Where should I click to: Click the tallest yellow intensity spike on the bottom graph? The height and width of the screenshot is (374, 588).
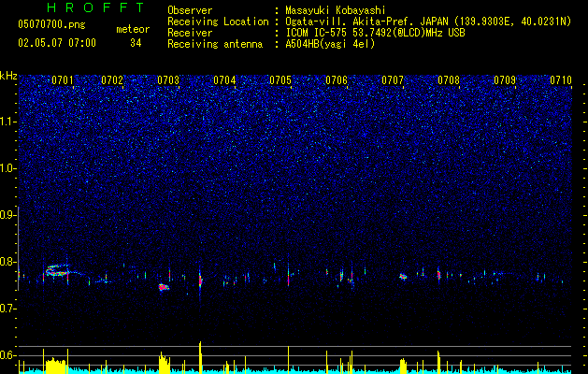tap(200, 357)
